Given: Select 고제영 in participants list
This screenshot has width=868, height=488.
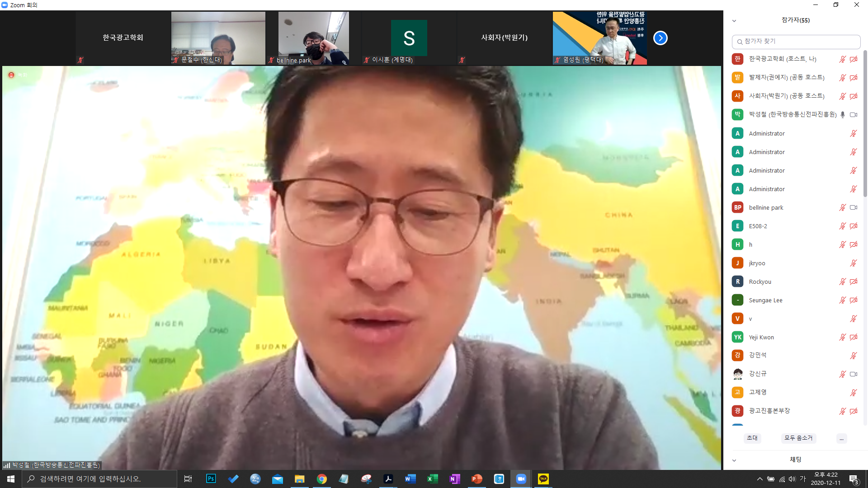Looking at the screenshot, I should [x=796, y=392].
